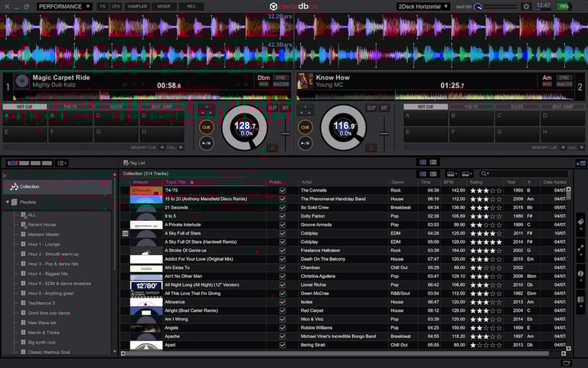Hit play/pause on deck 2
Viewport: 588px width, 368px height.
coord(305,143)
